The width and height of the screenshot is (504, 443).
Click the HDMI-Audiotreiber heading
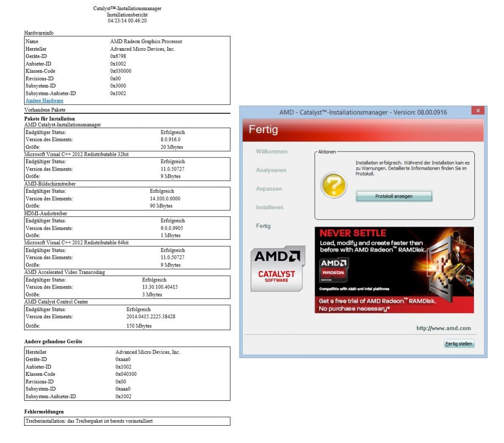coord(46,214)
